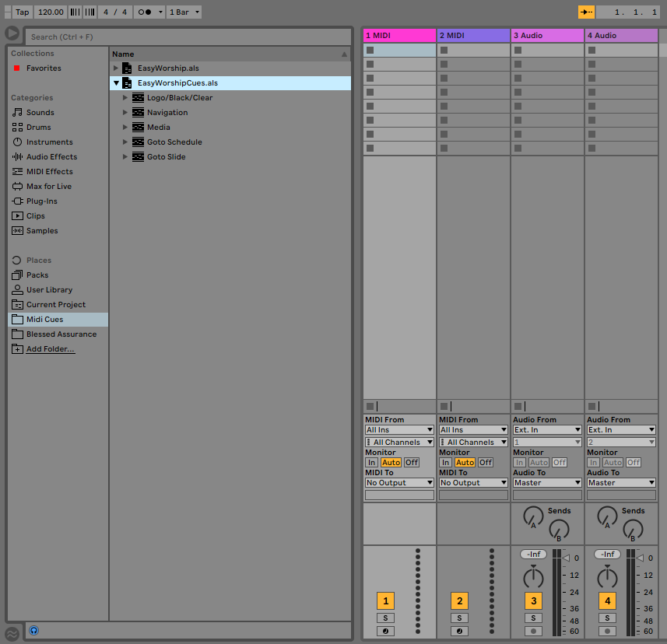Open the Drums category

[38, 127]
